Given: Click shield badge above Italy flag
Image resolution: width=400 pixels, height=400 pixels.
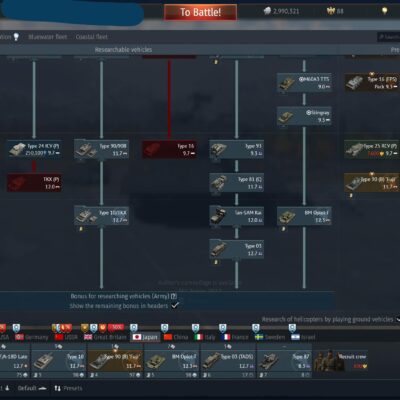Looking at the screenshot, I should click(x=195, y=328).
